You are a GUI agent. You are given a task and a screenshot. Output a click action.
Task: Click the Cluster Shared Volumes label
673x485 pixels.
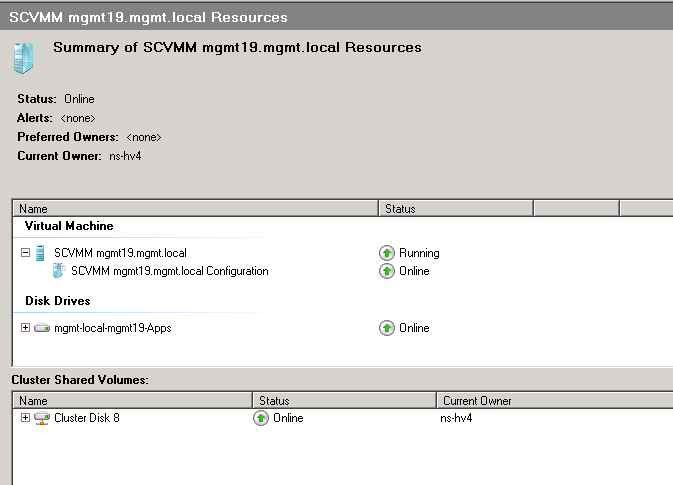coord(80,380)
